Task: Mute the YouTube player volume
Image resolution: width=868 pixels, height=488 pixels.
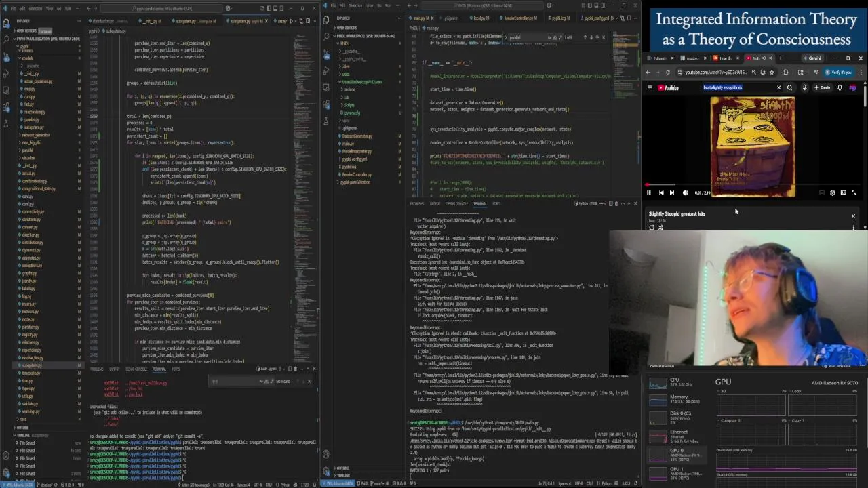Action: click(685, 192)
